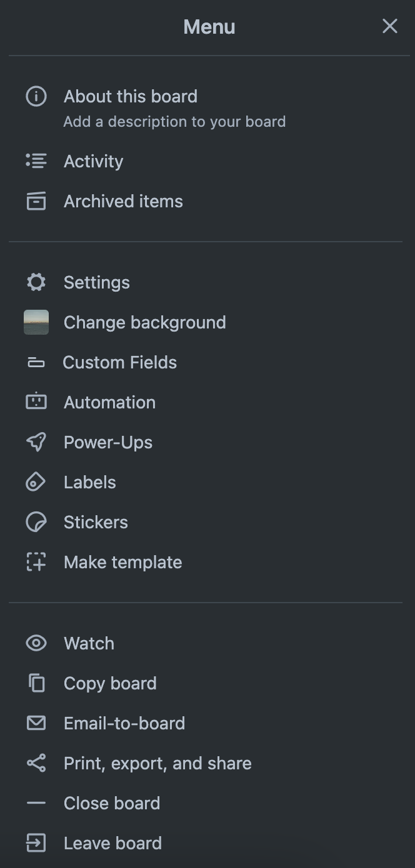This screenshot has width=415, height=868.
Task: Open Print, export, and share
Action: (157, 763)
